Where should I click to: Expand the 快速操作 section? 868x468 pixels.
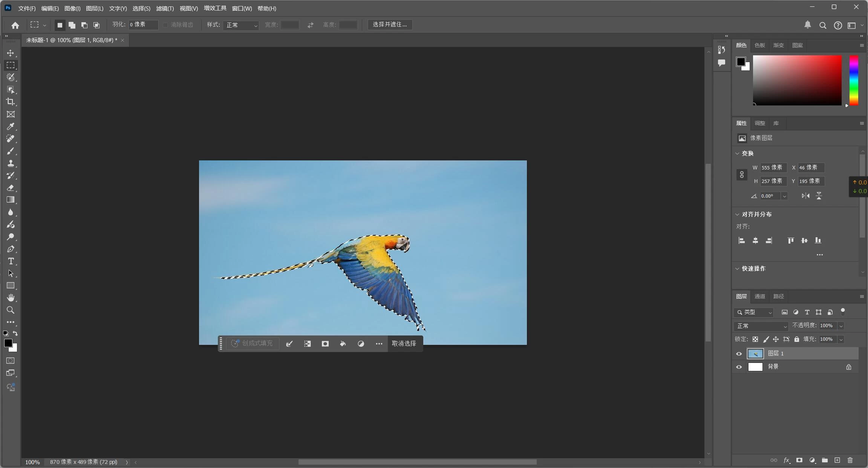click(x=737, y=268)
